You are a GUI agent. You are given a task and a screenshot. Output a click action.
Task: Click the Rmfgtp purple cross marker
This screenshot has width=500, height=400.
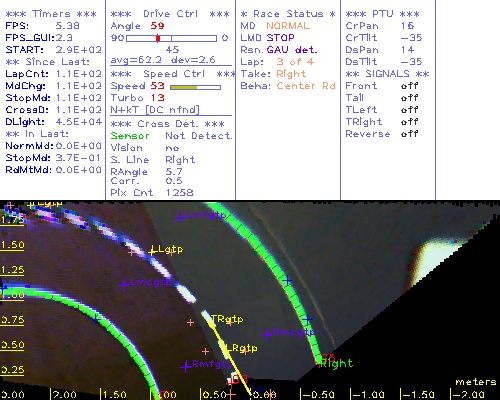[186, 366]
